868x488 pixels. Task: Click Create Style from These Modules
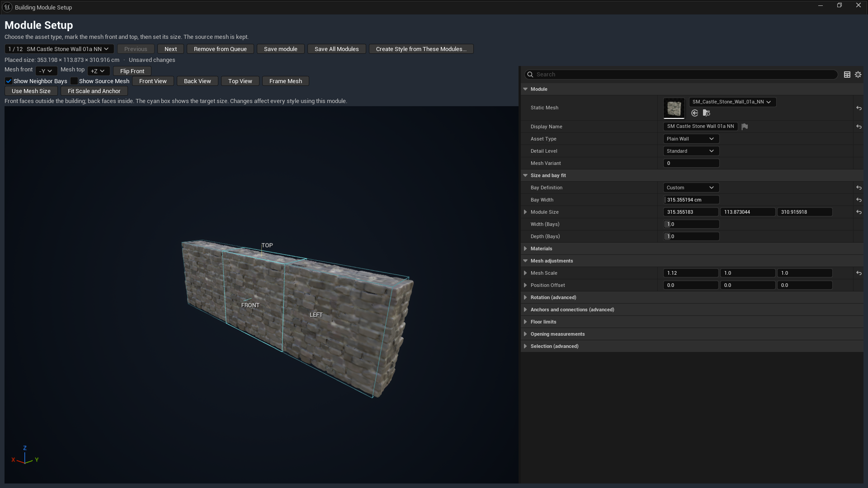(x=421, y=49)
